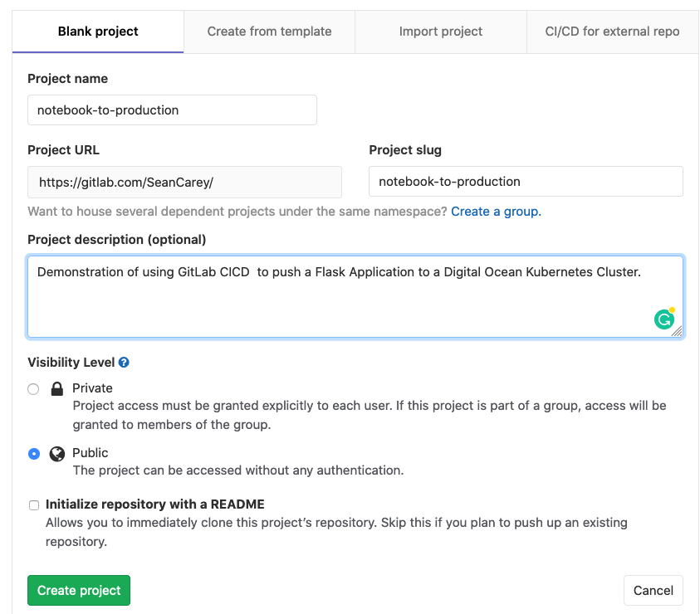The height and width of the screenshot is (614, 700).
Task: Follow the Create a group link
Action: coord(496,212)
